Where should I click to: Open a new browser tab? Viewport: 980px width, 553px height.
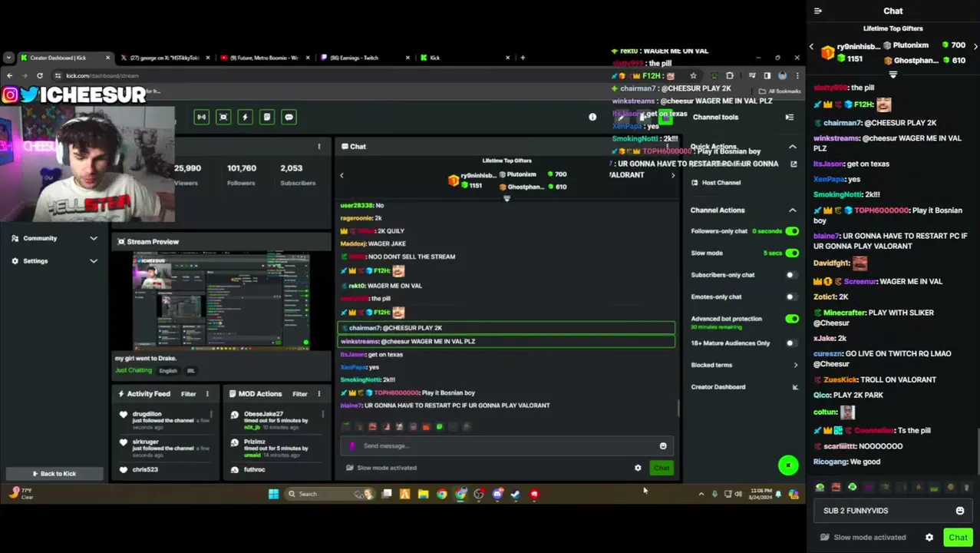tap(523, 58)
